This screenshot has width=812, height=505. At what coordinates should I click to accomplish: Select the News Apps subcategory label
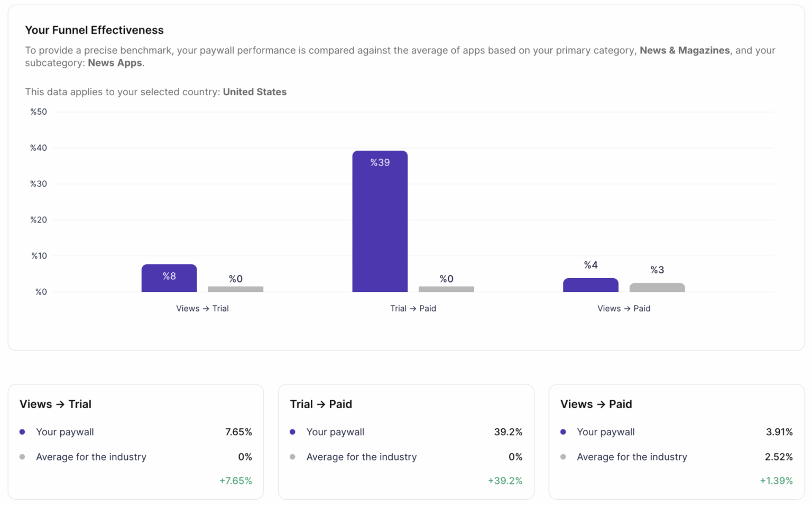pyautogui.click(x=115, y=62)
